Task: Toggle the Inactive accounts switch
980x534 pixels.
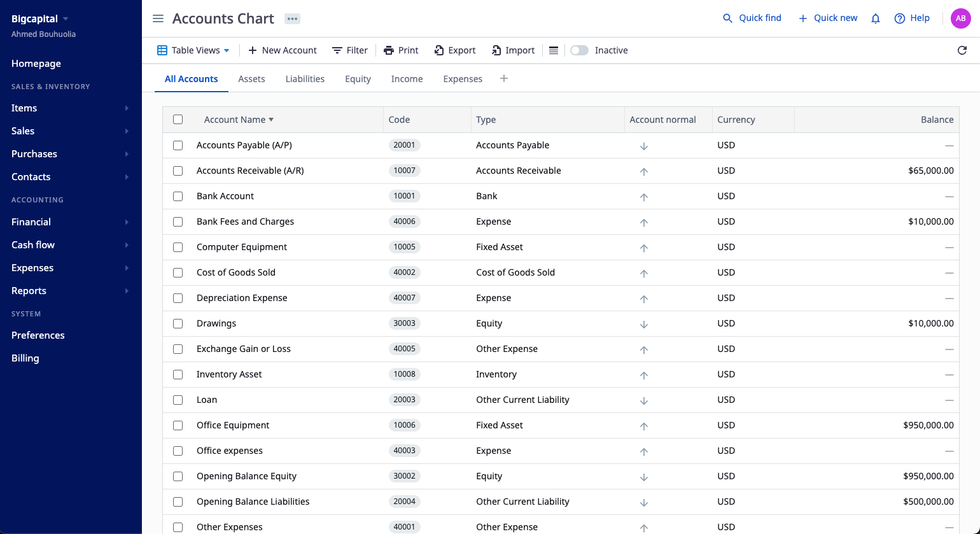Action: 579,50
